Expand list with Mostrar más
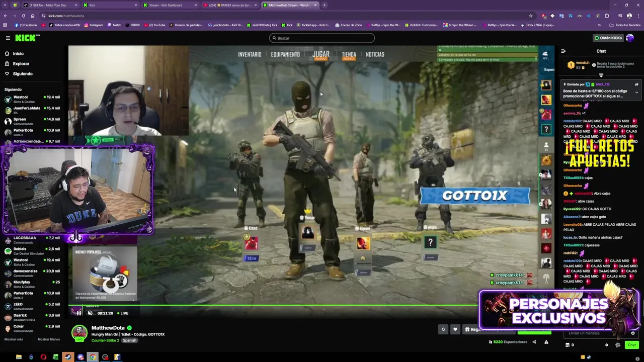Viewport: 644px width, 362px height. click(14, 339)
